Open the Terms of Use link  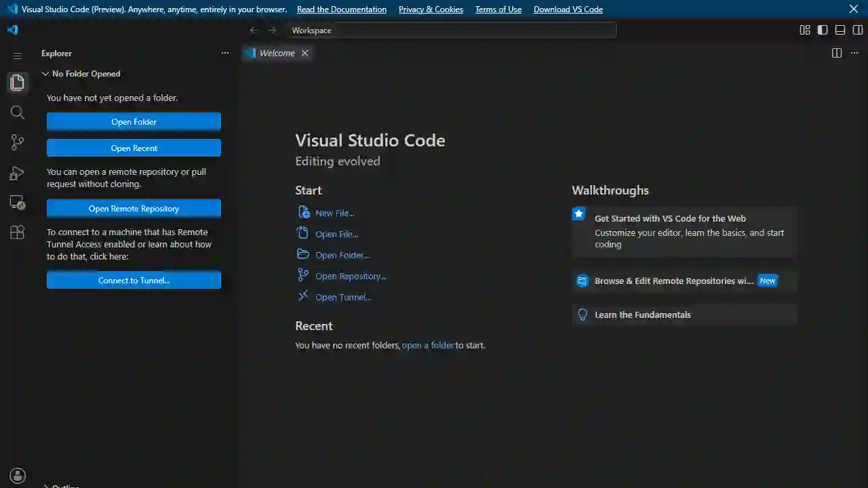(498, 9)
